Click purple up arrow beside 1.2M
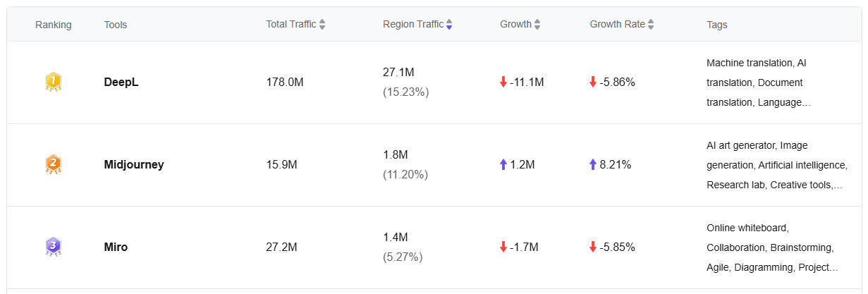 click(x=503, y=164)
